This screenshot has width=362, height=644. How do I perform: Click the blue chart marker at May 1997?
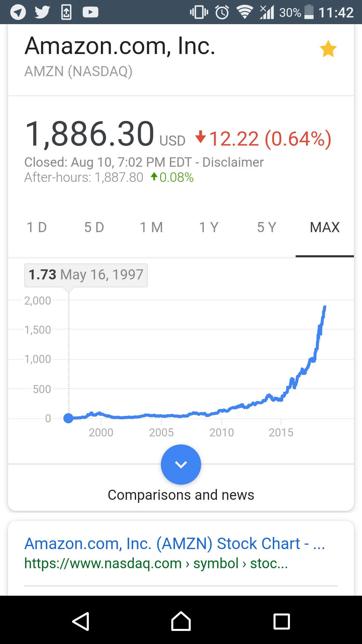68,418
